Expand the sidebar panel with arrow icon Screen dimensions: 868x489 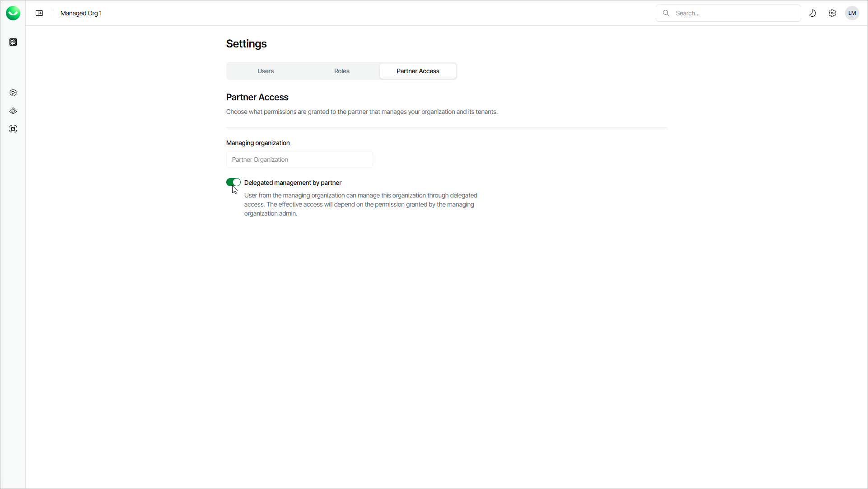click(x=39, y=13)
